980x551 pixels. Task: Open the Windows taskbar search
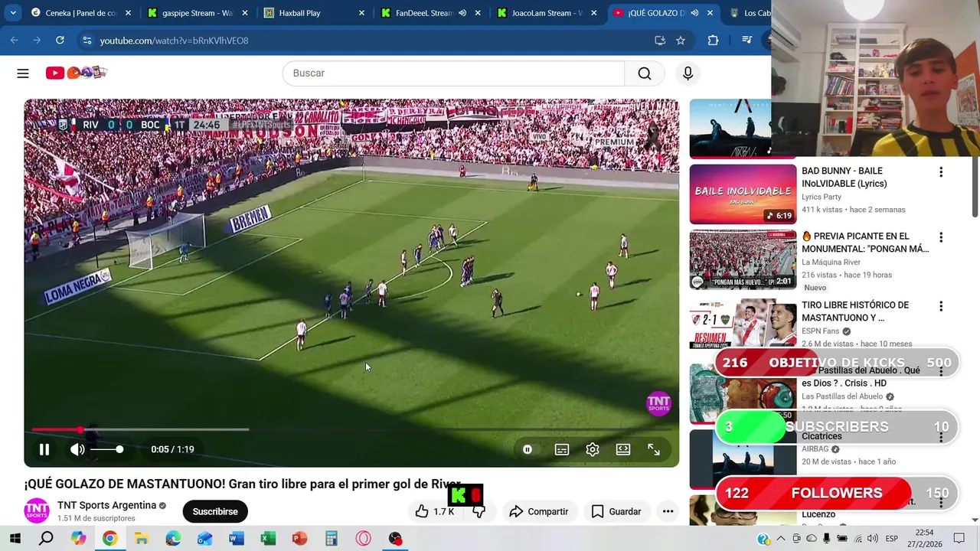[46, 539]
